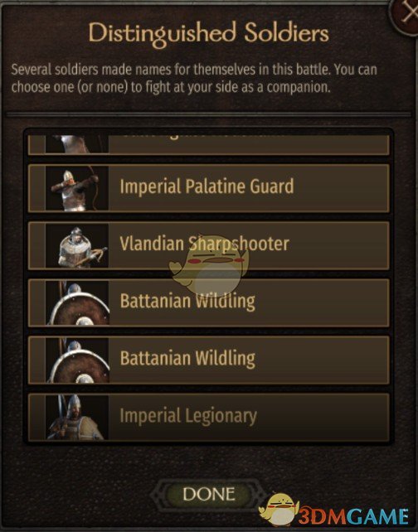The height and width of the screenshot is (532, 418).
Task: Select the second Battanian Wildling name label
Action: [187, 358]
